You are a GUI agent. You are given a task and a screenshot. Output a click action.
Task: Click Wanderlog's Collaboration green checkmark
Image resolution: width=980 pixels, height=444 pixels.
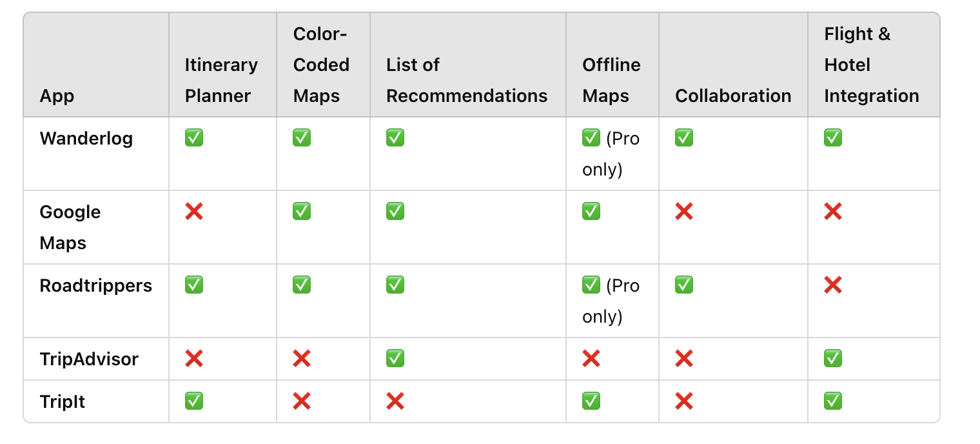pyautogui.click(x=684, y=137)
